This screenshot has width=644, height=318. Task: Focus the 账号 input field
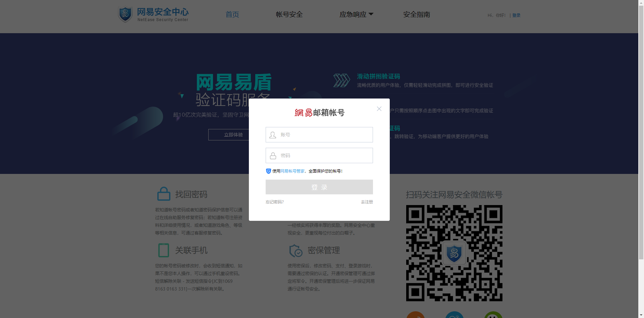(x=319, y=135)
